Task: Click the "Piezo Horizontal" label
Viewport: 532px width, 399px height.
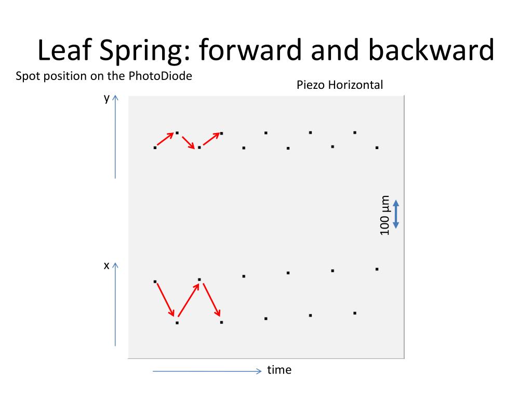Action: pyautogui.click(x=340, y=85)
